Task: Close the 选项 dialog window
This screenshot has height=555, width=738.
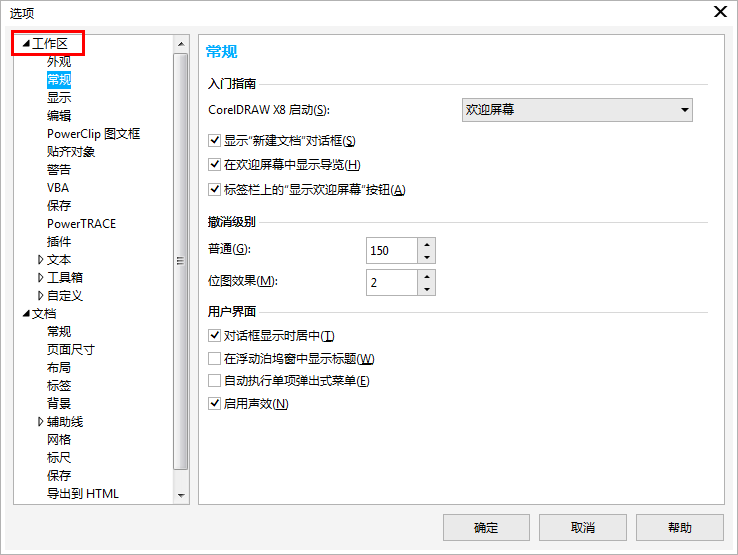Action: 719,12
